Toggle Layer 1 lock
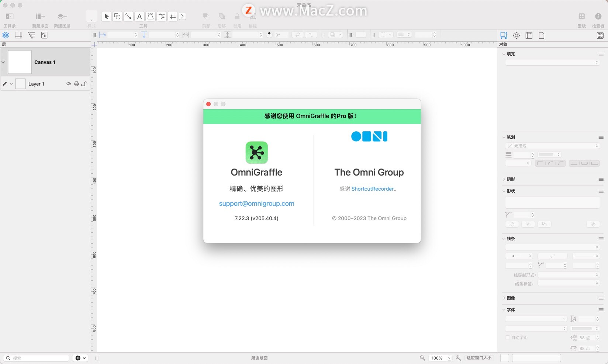The height and width of the screenshot is (364, 608). (84, 84)
